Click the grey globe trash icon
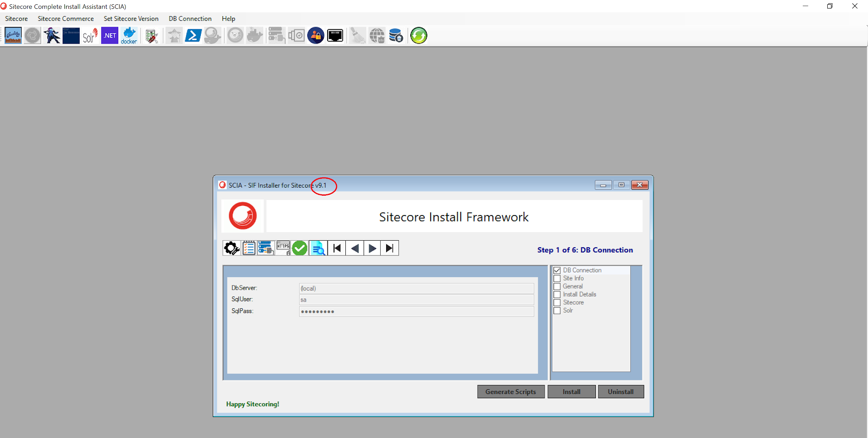 pyautogui.click(x=377, y=36)
